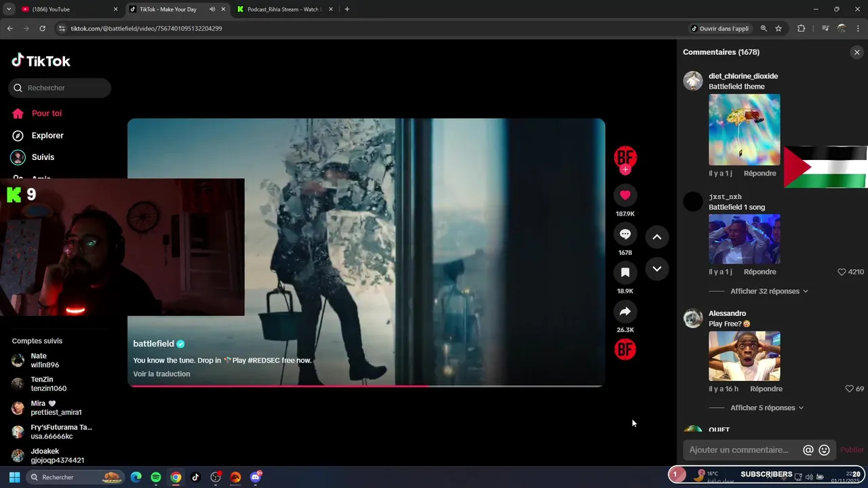Go to next video with down arrow

click(656, 268)
